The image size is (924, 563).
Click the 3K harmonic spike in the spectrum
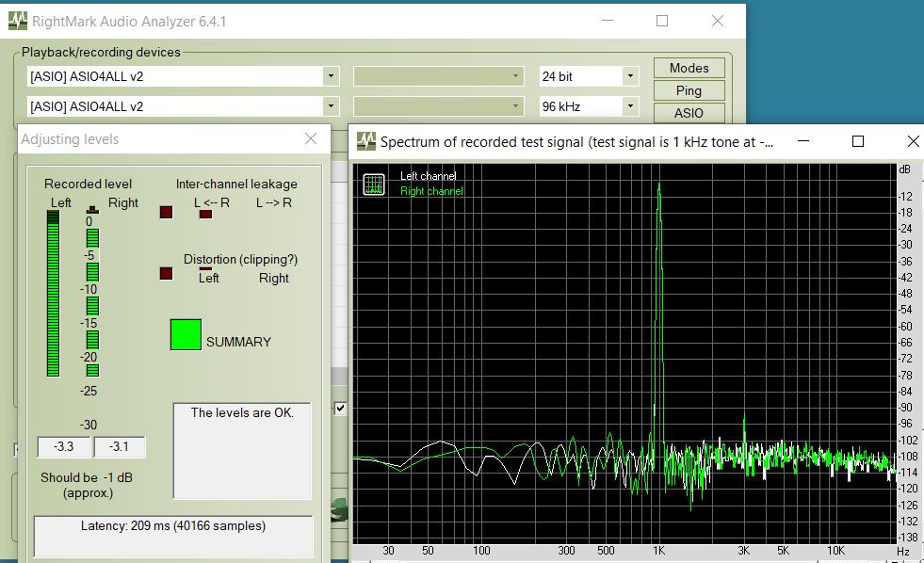[x=744, y=427]
